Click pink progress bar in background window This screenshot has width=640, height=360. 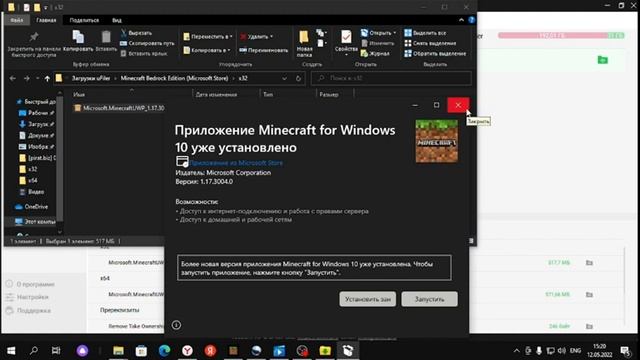553,36
